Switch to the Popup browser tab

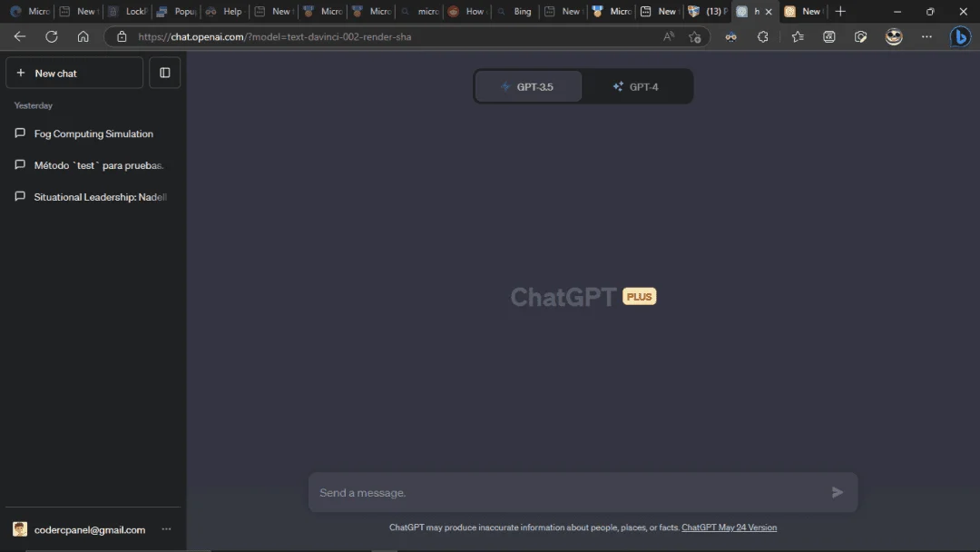[177, 11]
